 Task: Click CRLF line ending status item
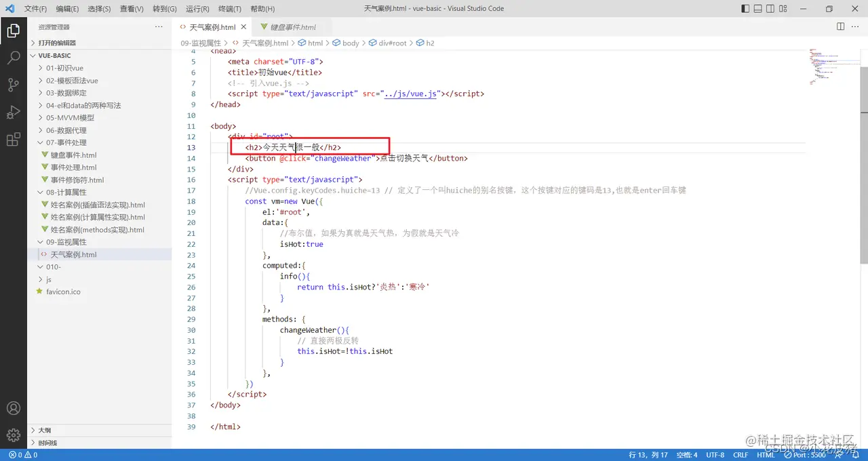(x=741, y=455)
